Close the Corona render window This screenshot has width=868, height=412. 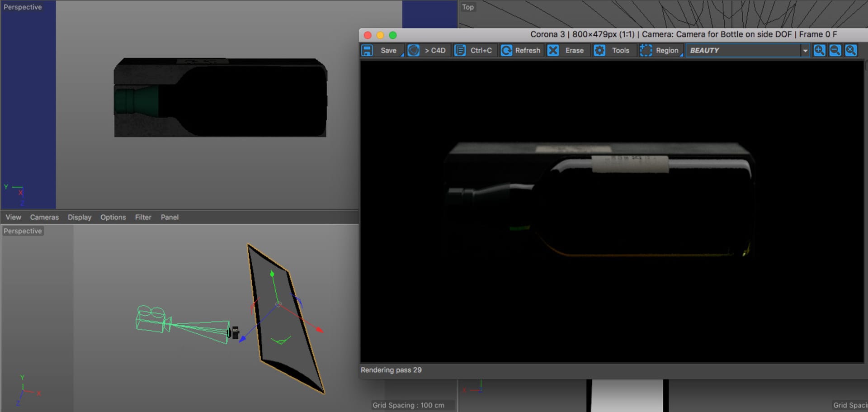point(368,35)
